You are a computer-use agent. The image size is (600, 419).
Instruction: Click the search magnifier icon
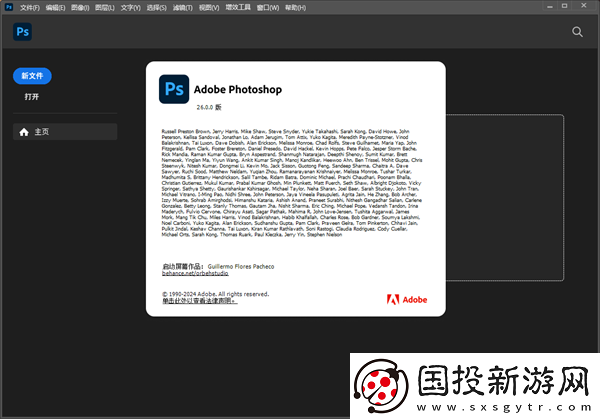(577, 32)
